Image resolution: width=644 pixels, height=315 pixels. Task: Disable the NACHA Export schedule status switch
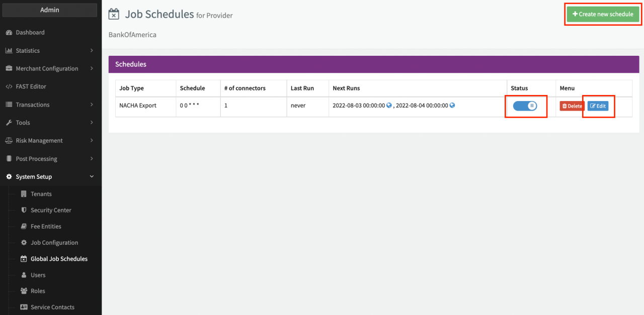point(525,106)
